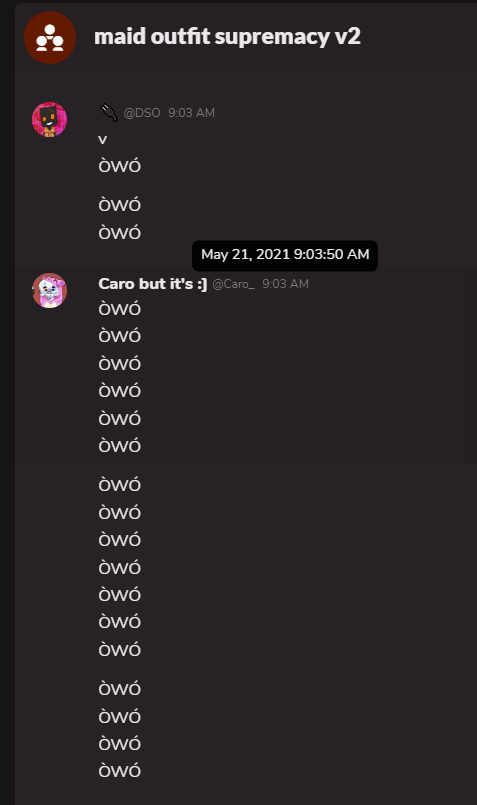Image resolution: width=477 pixels, height=805 pixels.
Task: Click the group chat people icon
Action: (50, 37)
